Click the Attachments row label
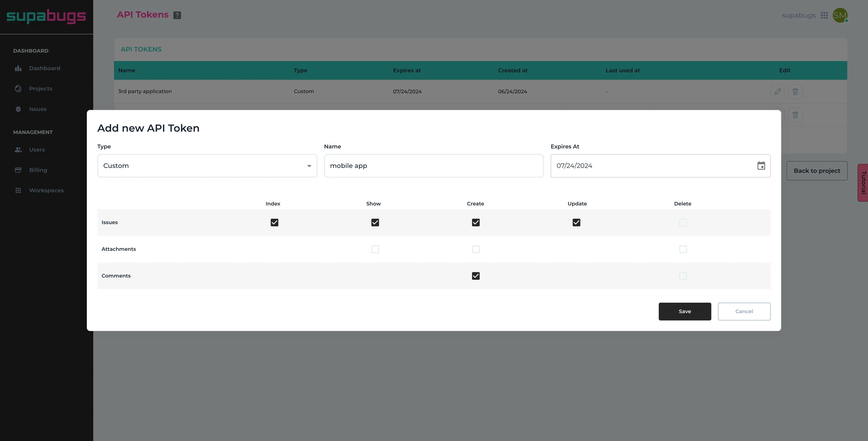Viewport: 868px width, 441px height. tap(119, 249)
